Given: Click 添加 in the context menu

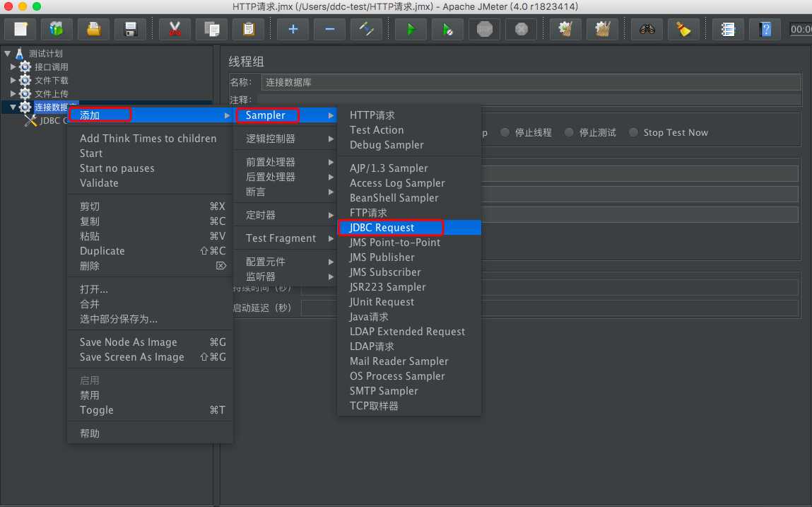Looking at the screenshot, I should [151, 115].
